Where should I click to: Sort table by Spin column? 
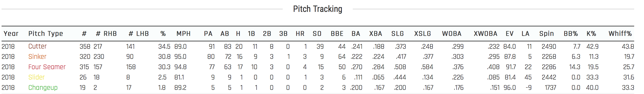click(547, 34)
